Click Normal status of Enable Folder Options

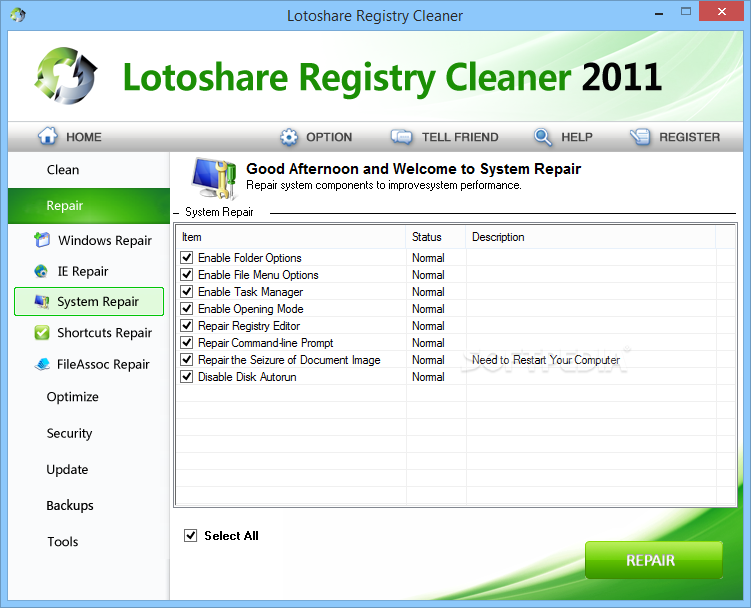click(428, 258)
